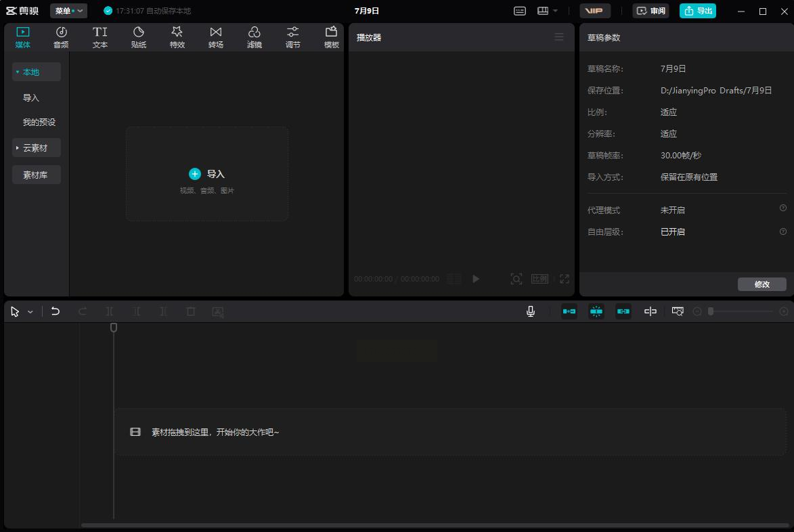Switch to the 音频 audio tab

point(61,37)
